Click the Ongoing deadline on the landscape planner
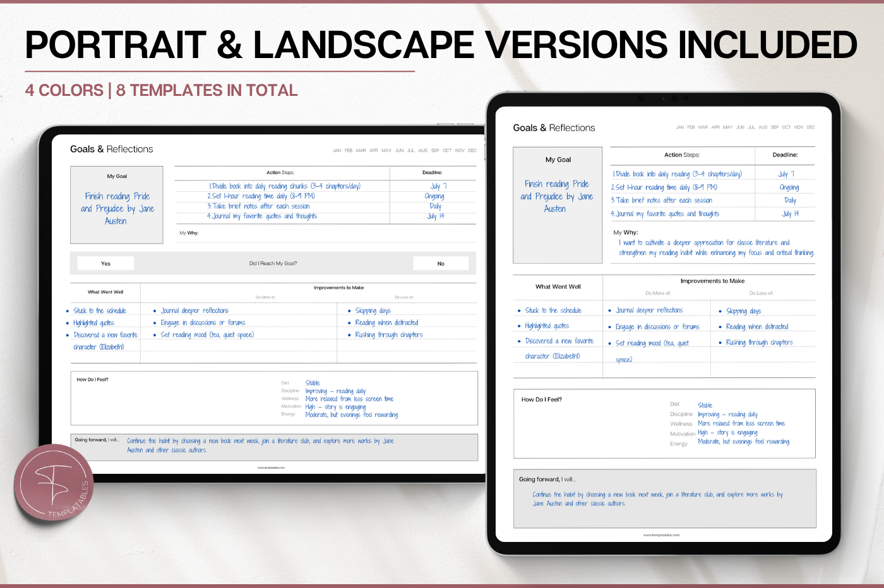Viewport: 884px width, 588px height. click(434, 196)
